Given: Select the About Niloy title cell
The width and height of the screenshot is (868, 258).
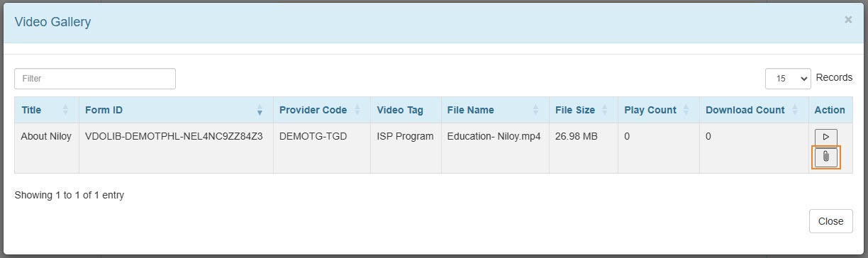Looking at the screenshot, I should point(46,136).
